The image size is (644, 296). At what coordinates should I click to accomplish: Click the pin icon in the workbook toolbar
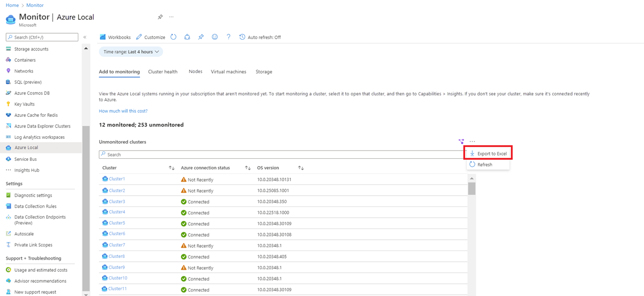pyautogui.click(x=201, y=37)
